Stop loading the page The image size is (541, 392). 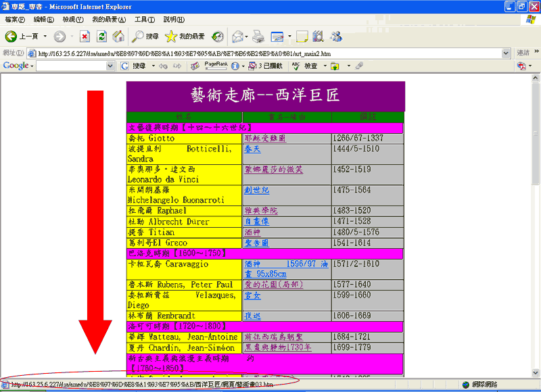pos(85,36)
